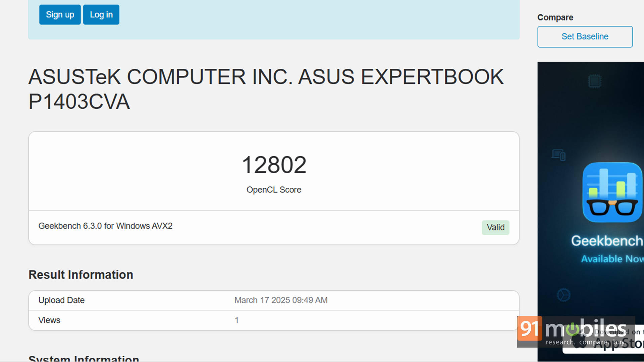Click the Geekbench ad title text
The width and height of the screenshot is (644, 362).
[x=607, y=241]
